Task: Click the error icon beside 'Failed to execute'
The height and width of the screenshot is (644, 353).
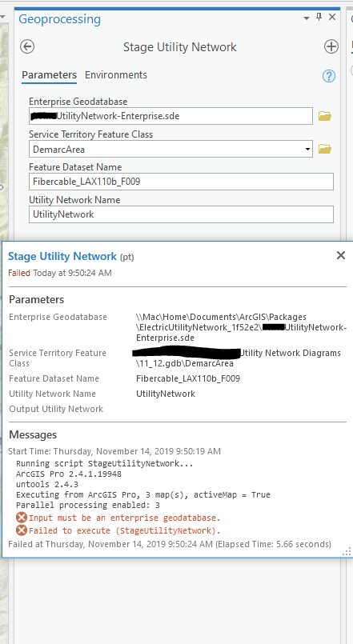Action: 22,530
